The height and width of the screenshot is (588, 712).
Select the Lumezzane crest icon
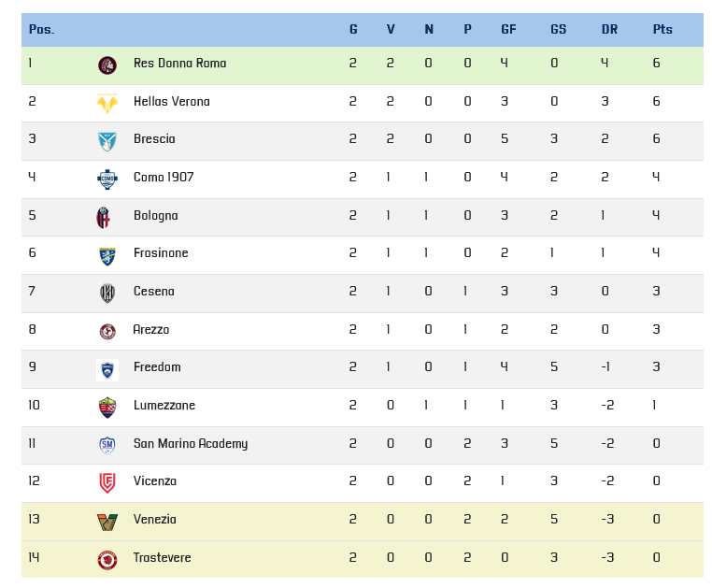tap(107, 408)
